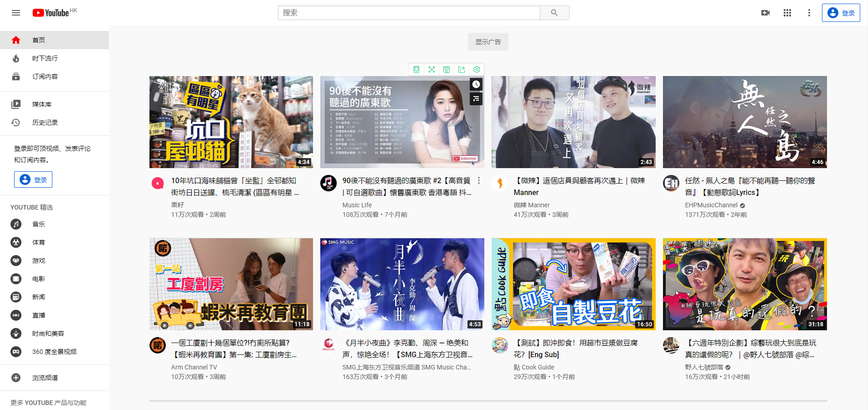
Task: Open the YouTube apps grid icon
Action: 787,13
